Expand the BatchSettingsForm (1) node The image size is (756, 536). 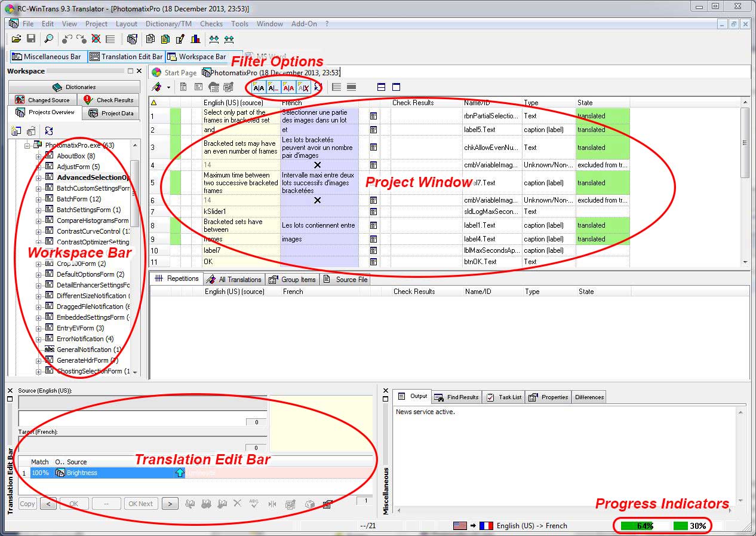[39, 210]
